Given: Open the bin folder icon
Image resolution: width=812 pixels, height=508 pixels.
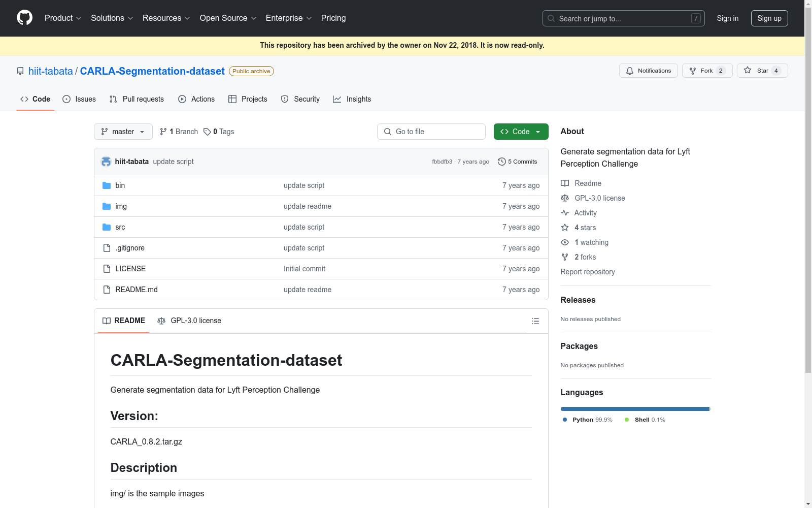Looking at the screenshot, I should (107, 185).
